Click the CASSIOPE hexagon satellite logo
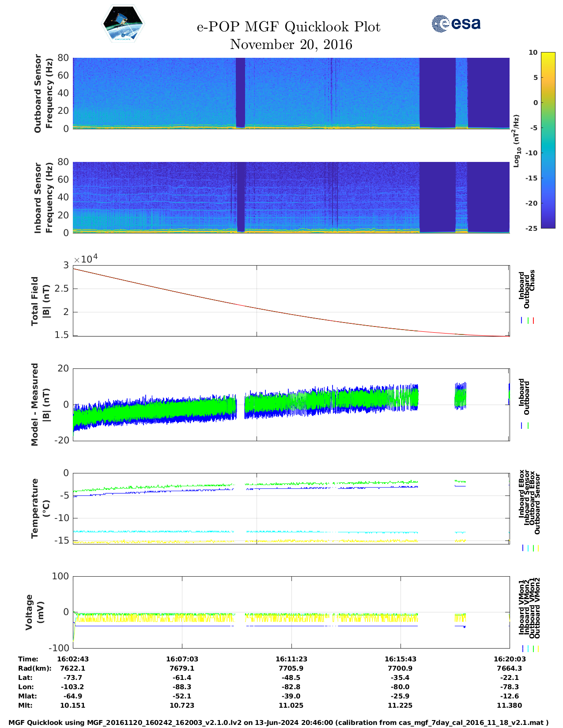The height and width of the screenshot is (728, 563). 123,24
